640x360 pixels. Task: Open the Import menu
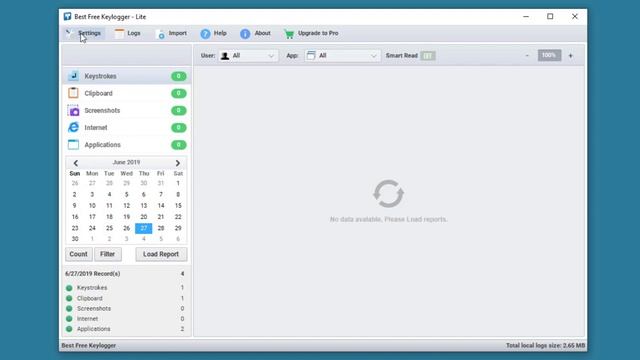point(171,33)
